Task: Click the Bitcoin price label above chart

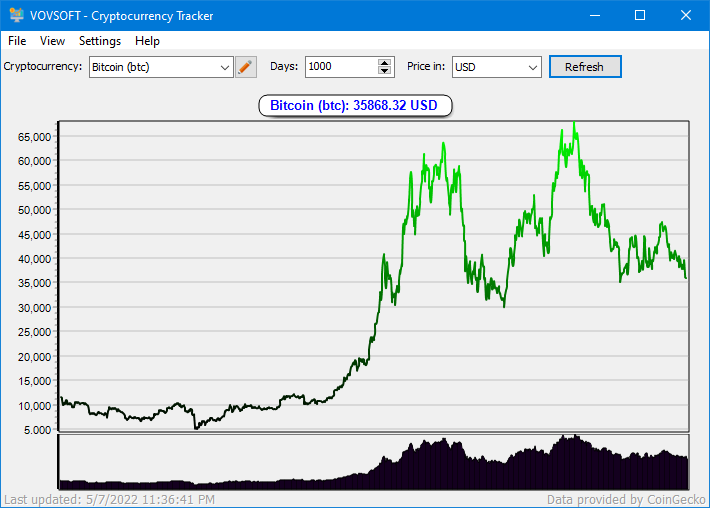Action: coord(355,105)
